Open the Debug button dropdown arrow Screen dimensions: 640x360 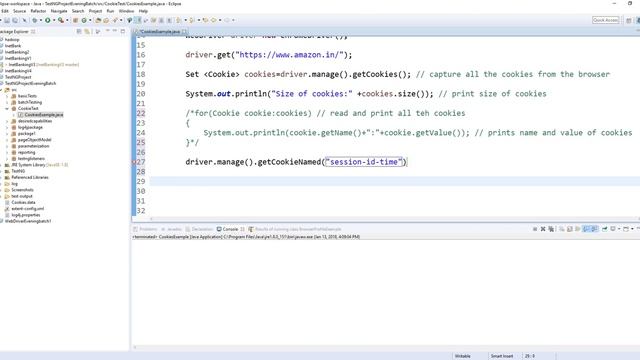(41, 20)
